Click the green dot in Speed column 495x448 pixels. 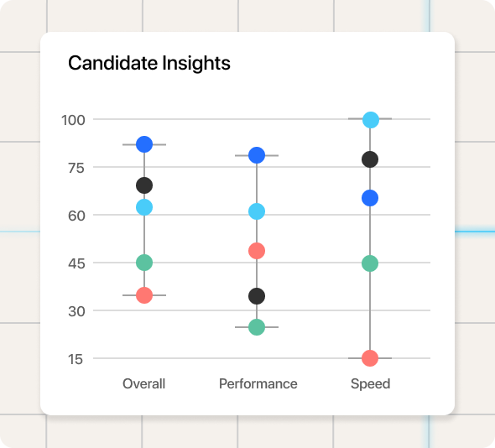pos(370,263)
